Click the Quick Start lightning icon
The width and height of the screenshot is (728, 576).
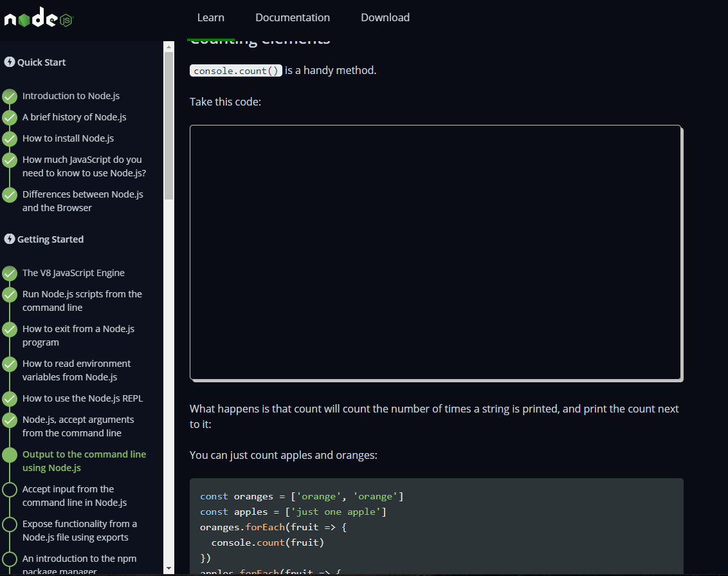[x=9, y=62]
